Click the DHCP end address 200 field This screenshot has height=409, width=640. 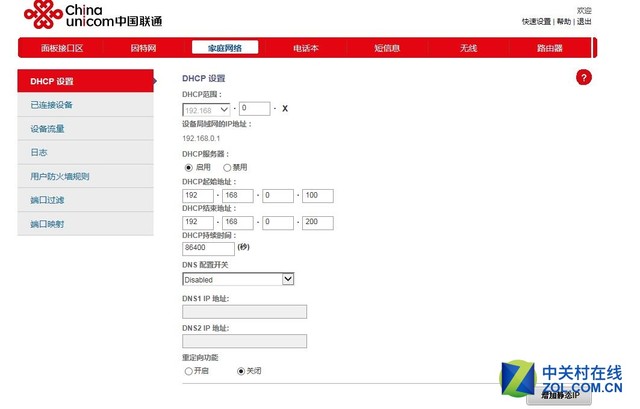(x=318, y=222)
